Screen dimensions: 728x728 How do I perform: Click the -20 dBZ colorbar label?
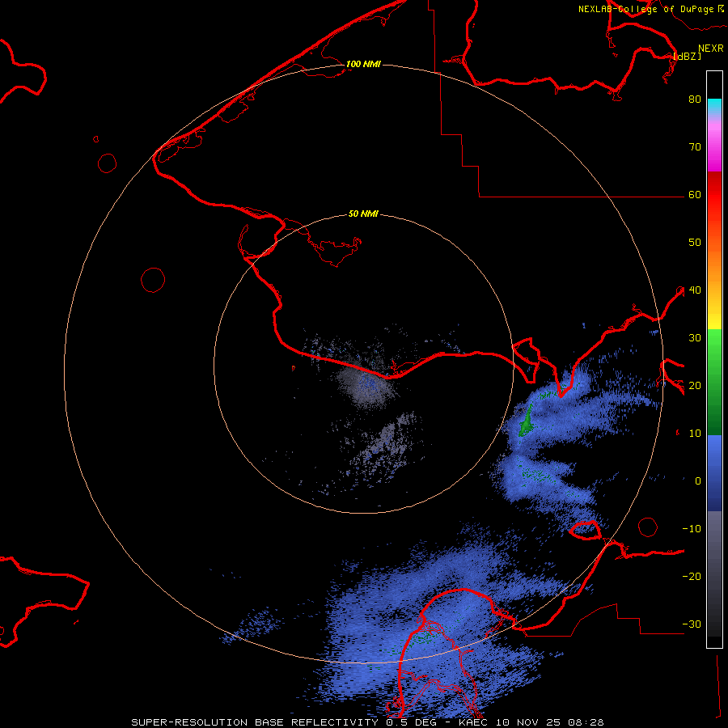click(692, 576)
